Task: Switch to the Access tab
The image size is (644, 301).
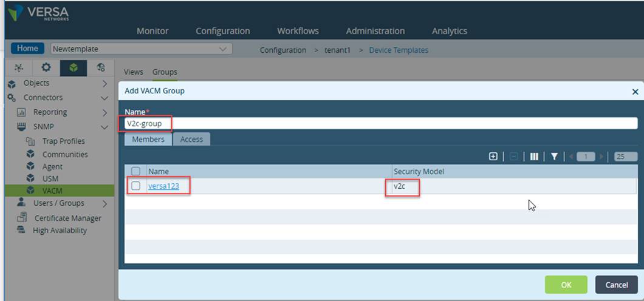Action: click(x=191, y=139)
